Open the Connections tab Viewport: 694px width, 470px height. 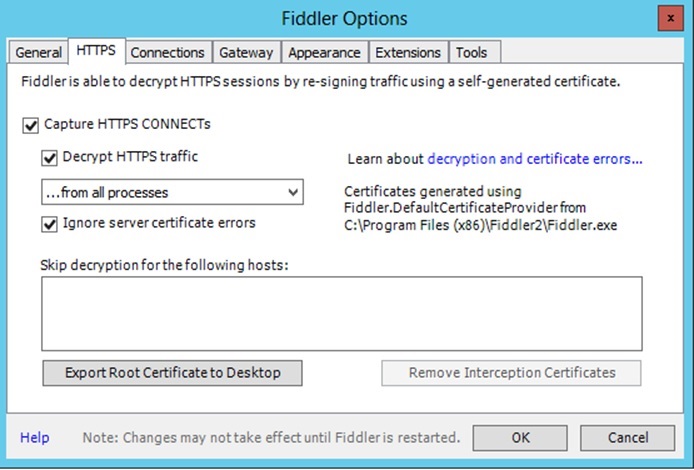point(167,53)
